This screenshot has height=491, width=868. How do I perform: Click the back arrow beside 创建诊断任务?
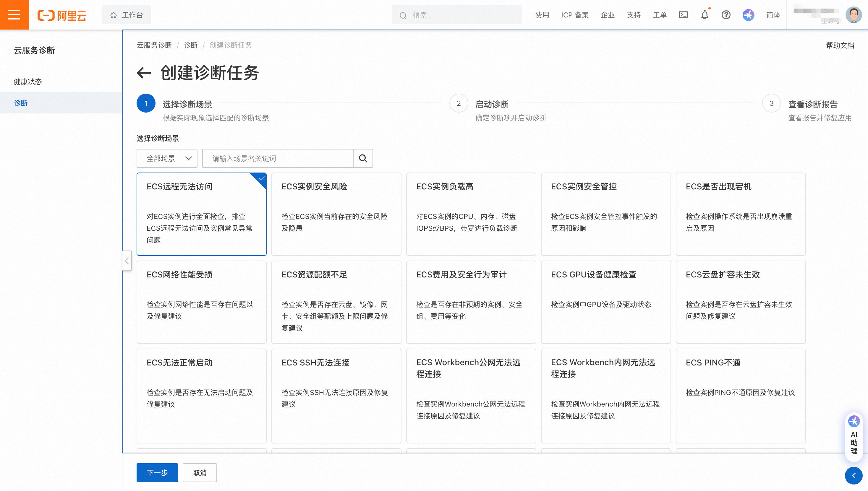click(x=144, y=73)
